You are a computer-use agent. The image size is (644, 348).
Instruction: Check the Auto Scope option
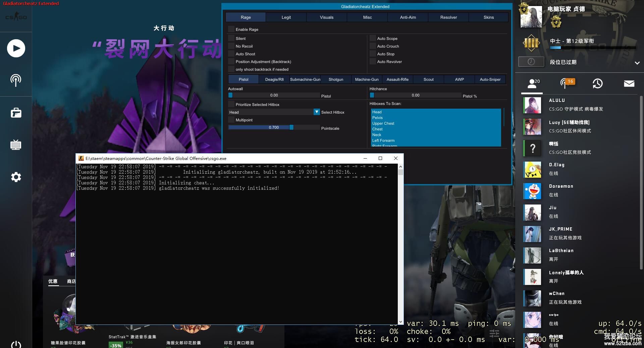click(x=373, y=39)
